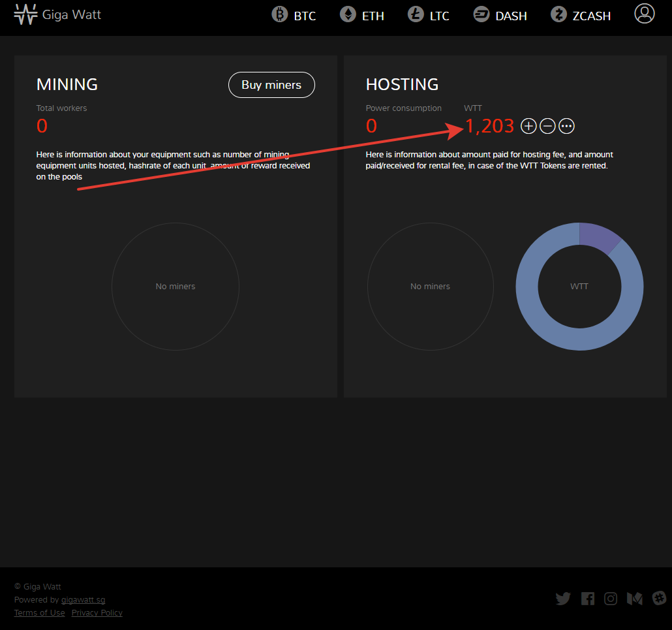Open the BTC coin icon
The height and width of the screenshot is (630, 672).
(x=279, y=14)
